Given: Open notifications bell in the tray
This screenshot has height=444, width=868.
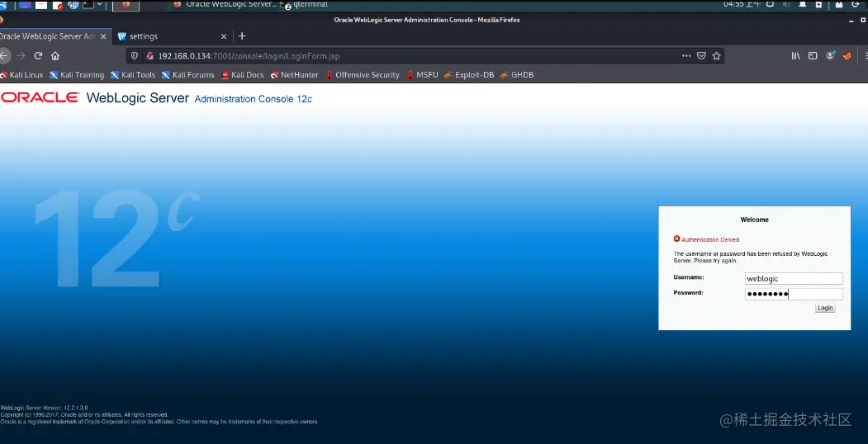Looking at the screenshot, I should point(803,4).
